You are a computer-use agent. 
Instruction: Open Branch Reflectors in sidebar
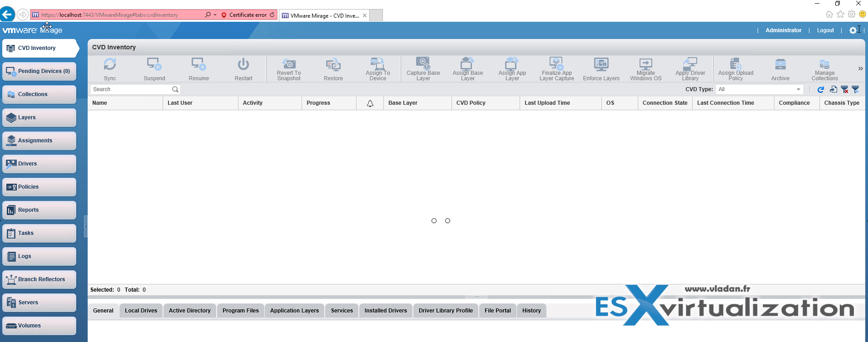click(x=39, y=279)
